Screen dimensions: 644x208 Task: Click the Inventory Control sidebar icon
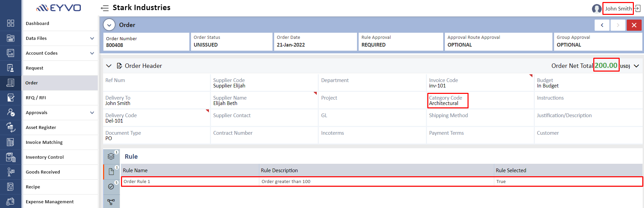(10, 157)
